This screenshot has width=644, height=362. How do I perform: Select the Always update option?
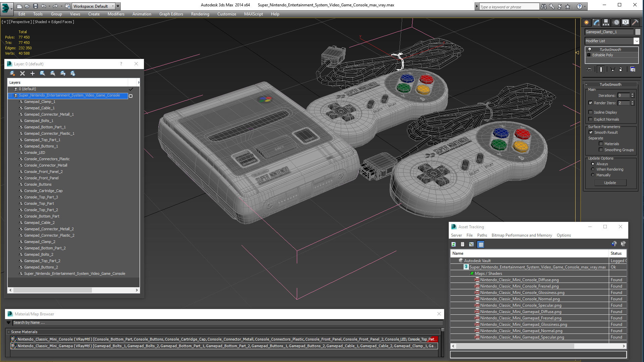593,164
